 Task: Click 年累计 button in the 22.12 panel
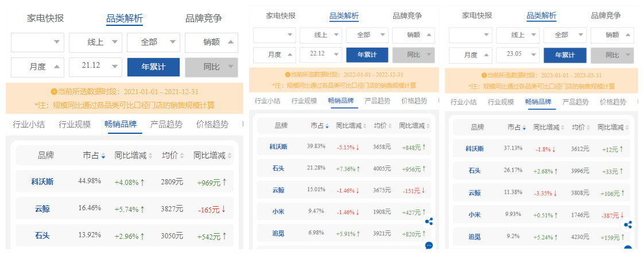click(367, 55)
